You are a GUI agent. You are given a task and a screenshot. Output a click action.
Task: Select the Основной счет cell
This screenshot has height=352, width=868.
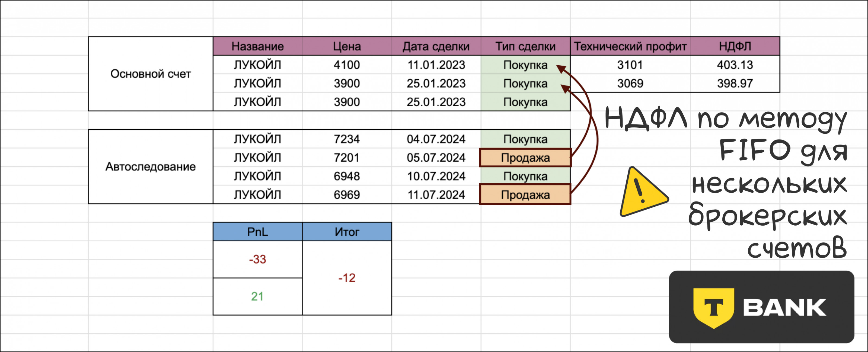click(x=150, y=74)
